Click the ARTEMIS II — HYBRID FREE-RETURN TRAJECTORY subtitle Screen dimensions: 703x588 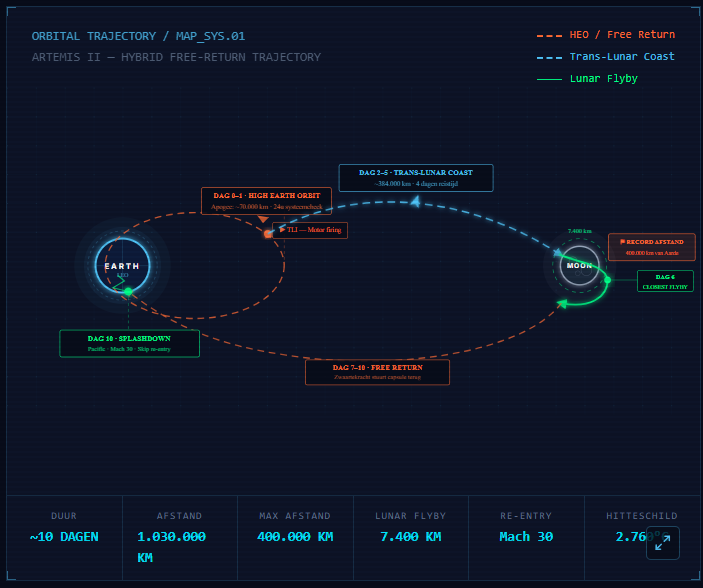coord(176,57)
